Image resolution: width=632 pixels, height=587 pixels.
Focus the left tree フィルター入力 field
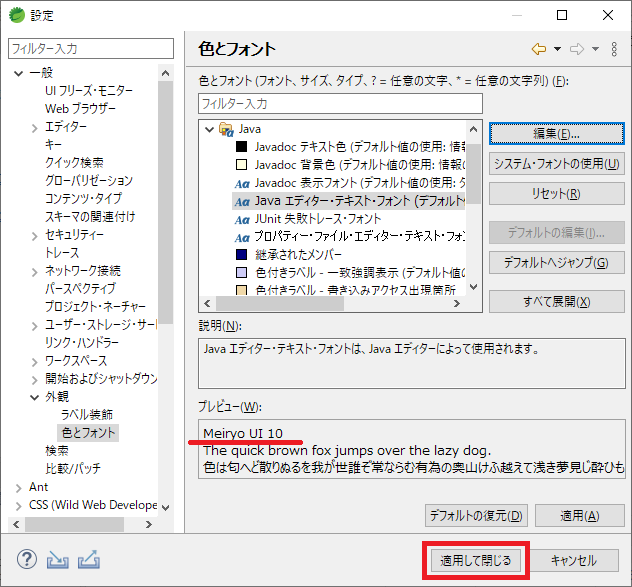pyautogui.click(x=91, y=49)
